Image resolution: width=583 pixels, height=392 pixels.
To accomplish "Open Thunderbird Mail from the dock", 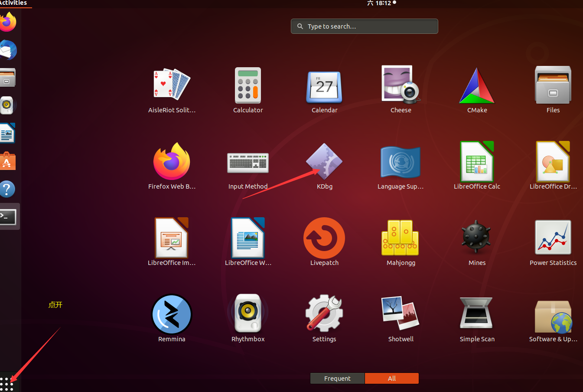I will click(x=8, y=50).
